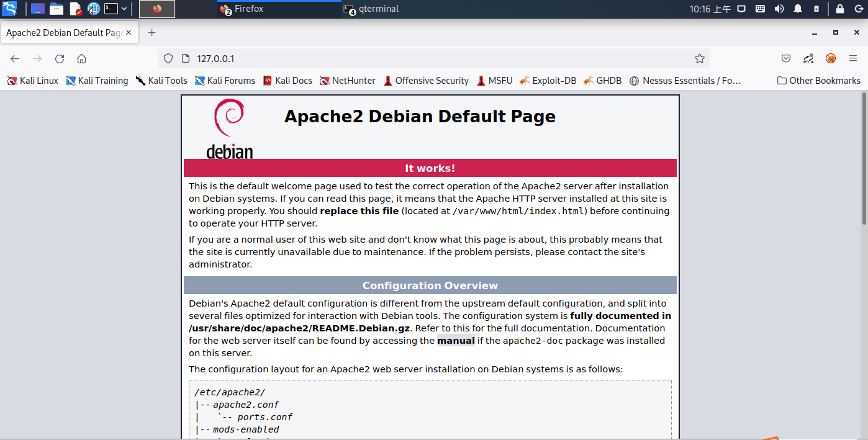This screenshot has width=868, height=440.
Task: Open the terminal emulator panel launcher
Action: (x=111, y=9)
